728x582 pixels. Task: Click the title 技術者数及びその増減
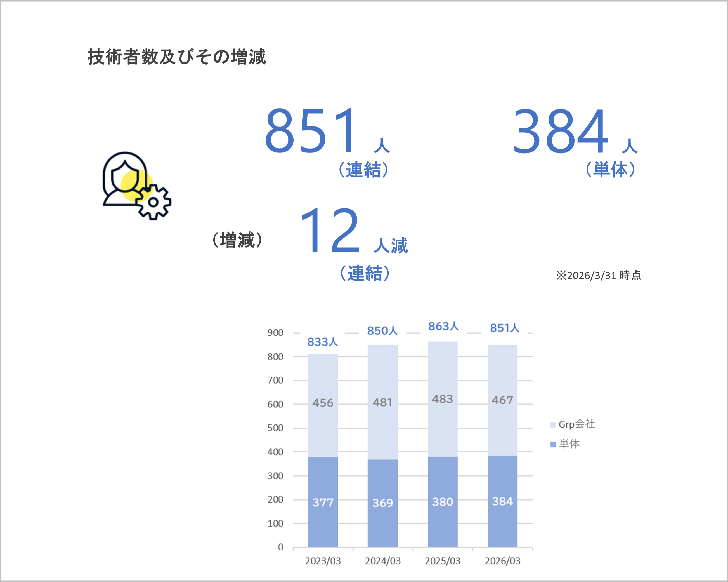[x=177, y=57]
